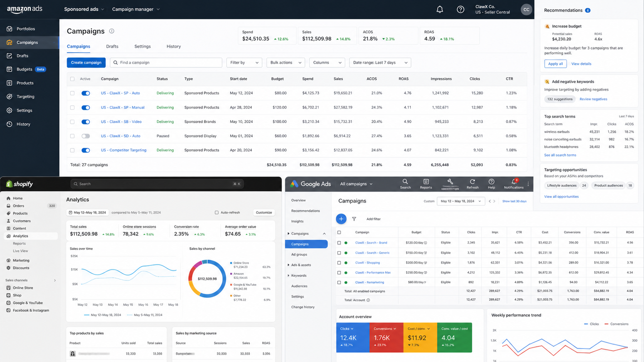Click Shopify Customize button
This screenshot has height=362, width=644.
point(264,212)
